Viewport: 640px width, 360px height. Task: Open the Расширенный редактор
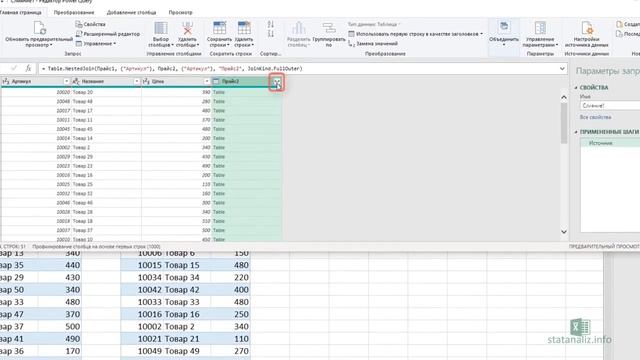108,34
